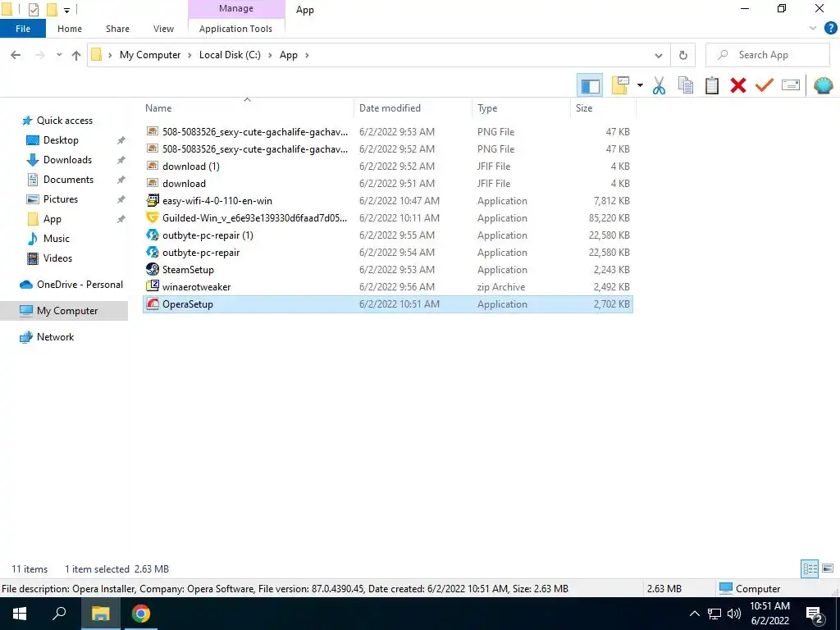Click the red X Delete icon

tap(738, 85)
